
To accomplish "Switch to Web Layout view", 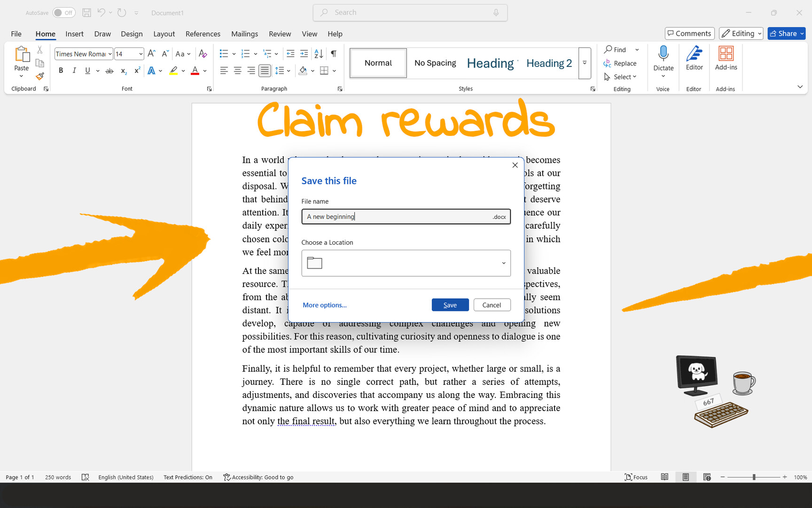I will point(707,477).
